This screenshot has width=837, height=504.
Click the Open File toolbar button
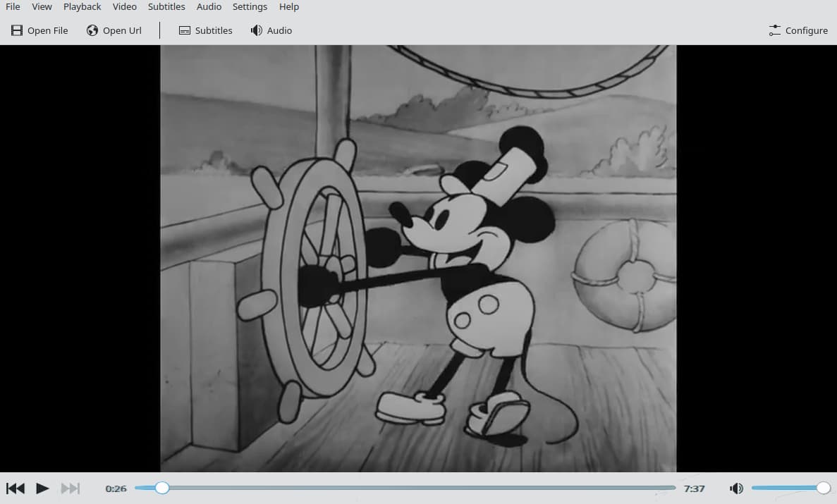[39, 30]
